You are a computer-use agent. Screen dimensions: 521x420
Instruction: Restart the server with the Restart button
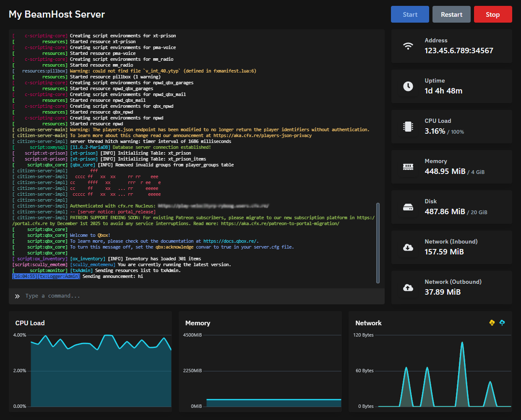pos(451,14)
